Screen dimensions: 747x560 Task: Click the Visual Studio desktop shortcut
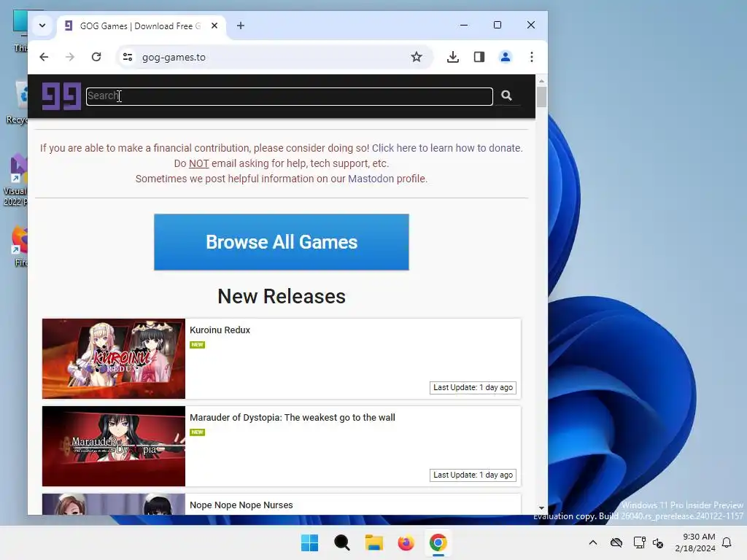pos(16,180)
